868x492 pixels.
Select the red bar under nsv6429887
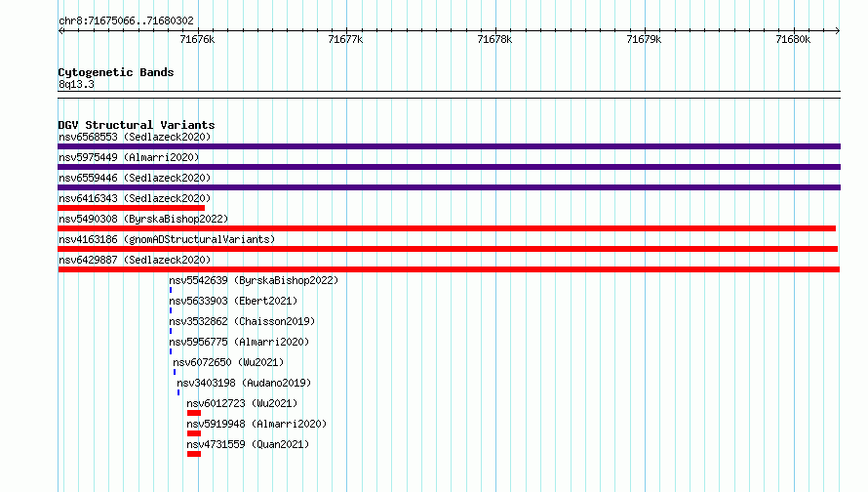[x=449, y=269]
